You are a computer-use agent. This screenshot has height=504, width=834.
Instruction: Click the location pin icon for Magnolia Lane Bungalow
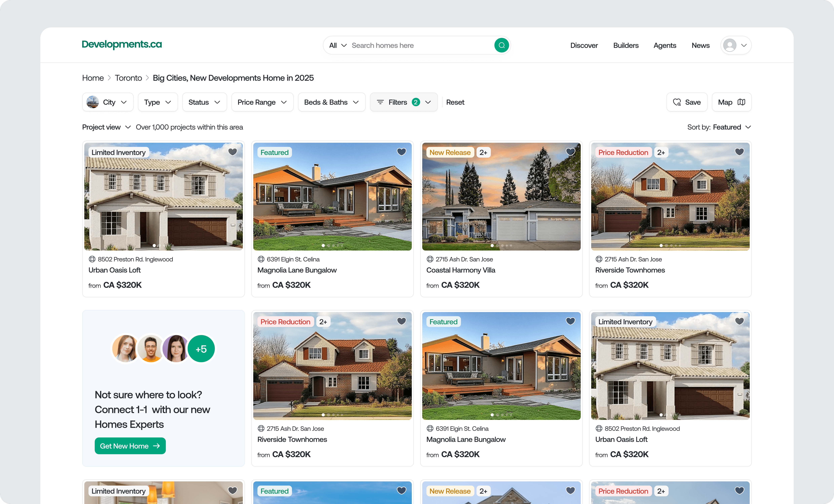(261, 259)
